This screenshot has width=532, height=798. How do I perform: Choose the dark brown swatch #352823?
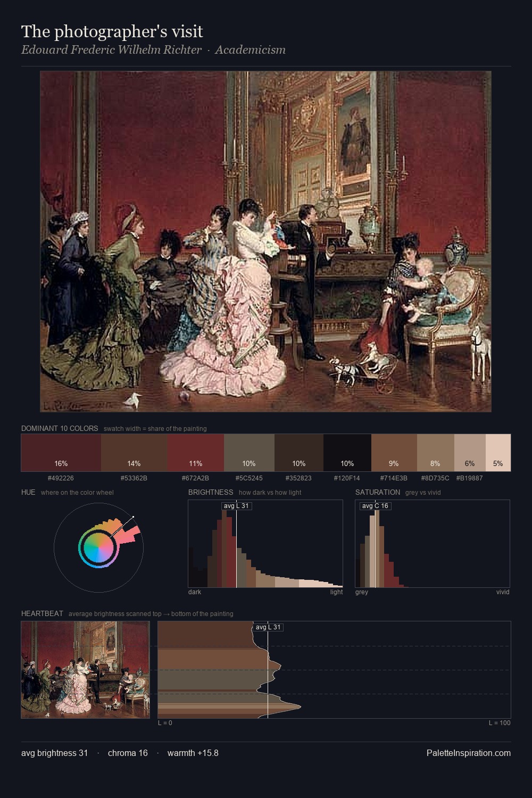pos(299,453)
